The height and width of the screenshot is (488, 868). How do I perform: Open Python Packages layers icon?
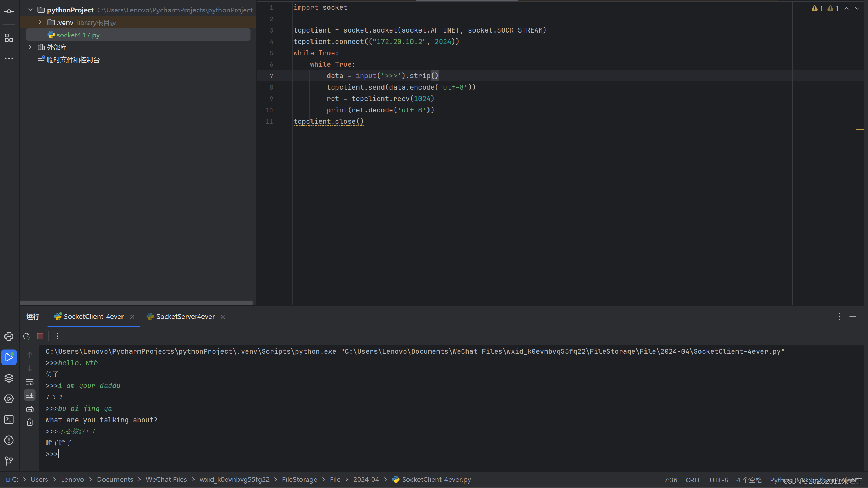pos(9,378)
